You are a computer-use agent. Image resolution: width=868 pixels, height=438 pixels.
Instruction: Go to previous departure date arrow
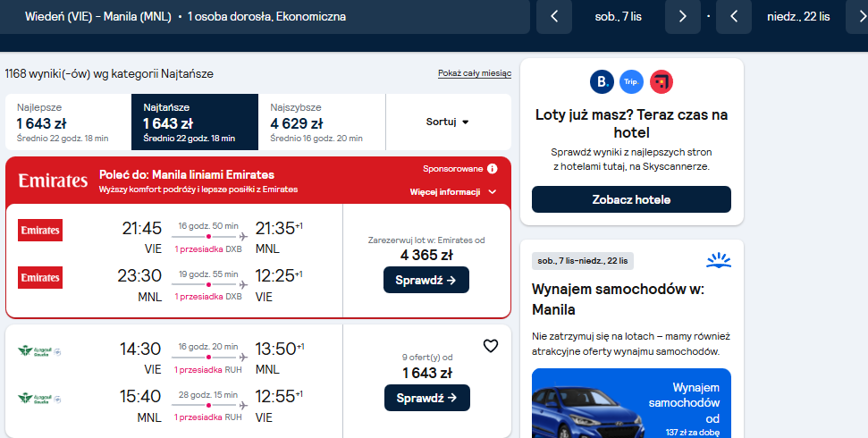(x=554, y=17)
